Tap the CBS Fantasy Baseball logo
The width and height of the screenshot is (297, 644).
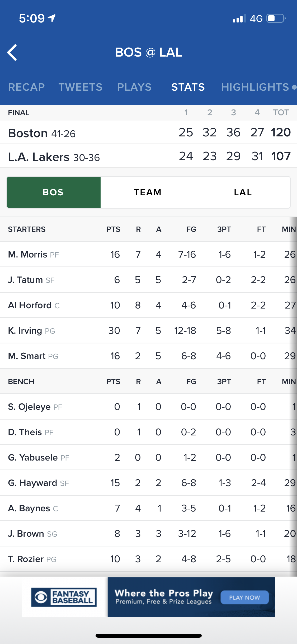pos(64,597)
